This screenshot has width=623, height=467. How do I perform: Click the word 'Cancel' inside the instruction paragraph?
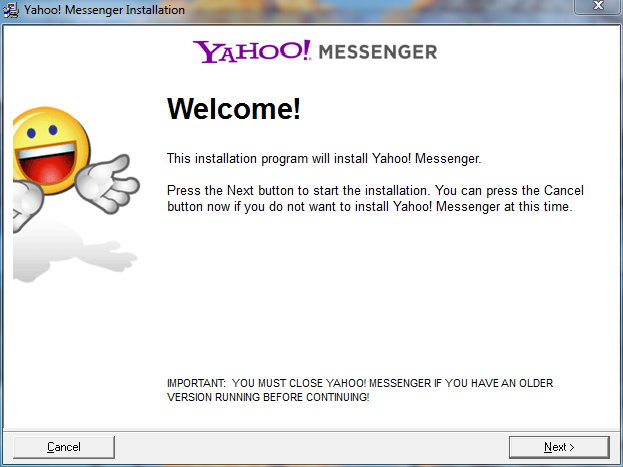click(x=564, y=190)
